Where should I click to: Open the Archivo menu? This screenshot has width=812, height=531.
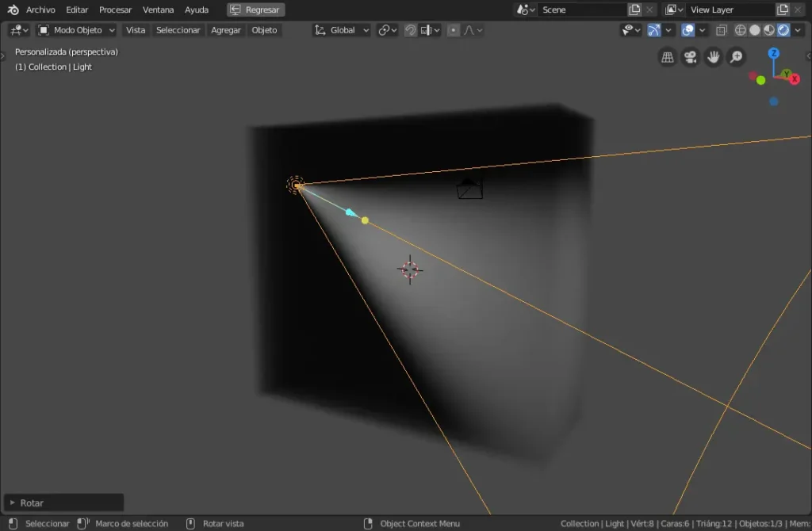click(x=40, y=10)
